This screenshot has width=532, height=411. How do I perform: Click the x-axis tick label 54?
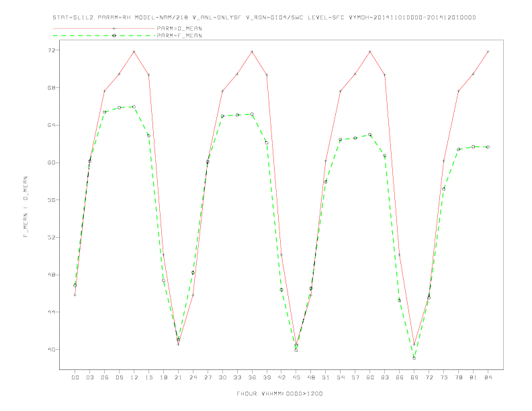pos(341,377)
